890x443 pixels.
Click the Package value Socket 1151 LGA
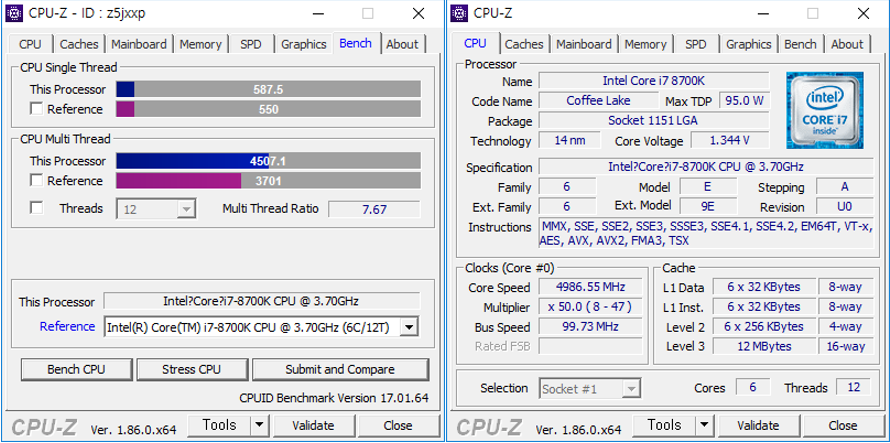[x=653, y=120]
